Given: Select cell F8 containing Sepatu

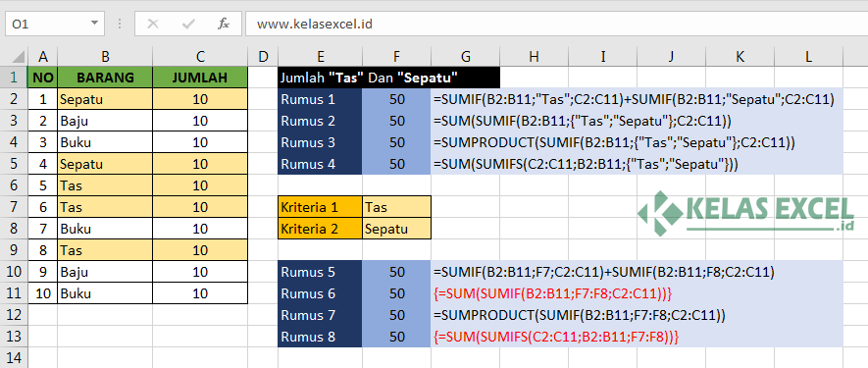Looking at the screenshot, I should click(396, 229).
